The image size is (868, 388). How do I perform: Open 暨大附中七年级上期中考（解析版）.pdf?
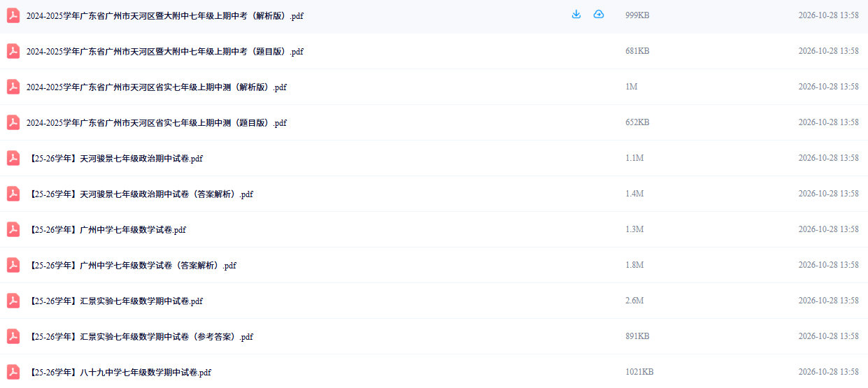tap(165, 16)
